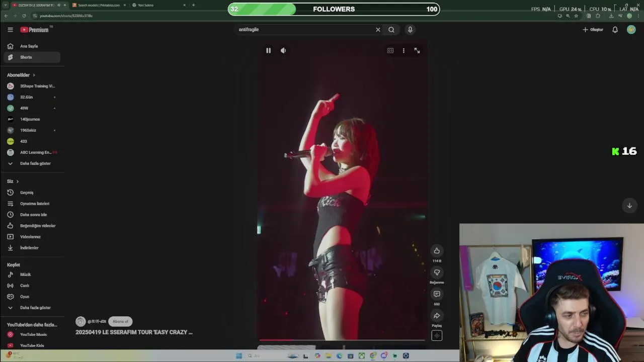Go to YouTube Premium home logo

(35, 30)
